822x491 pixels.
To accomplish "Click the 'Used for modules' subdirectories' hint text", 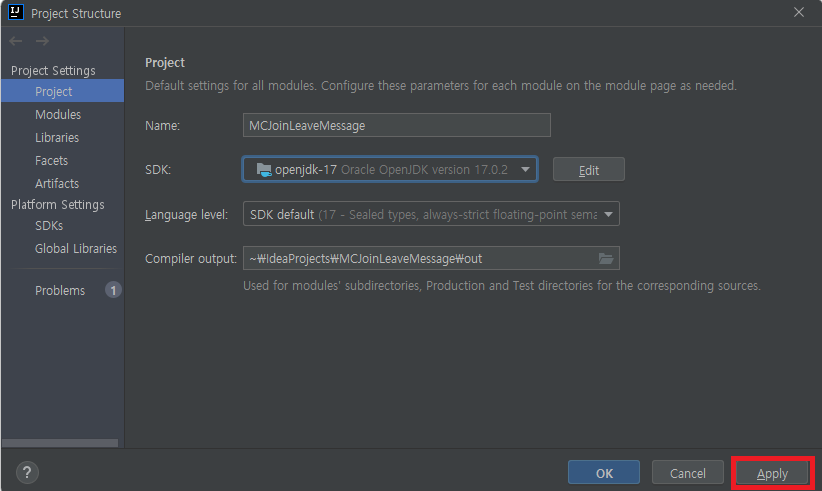I will pos(502,286).
